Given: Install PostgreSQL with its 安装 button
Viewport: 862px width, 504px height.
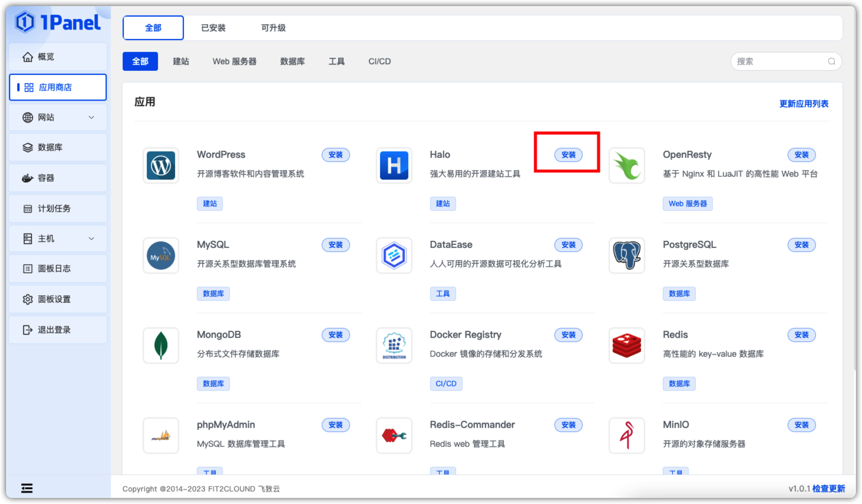Looking at the screenshot, I should tap(802, 245).
